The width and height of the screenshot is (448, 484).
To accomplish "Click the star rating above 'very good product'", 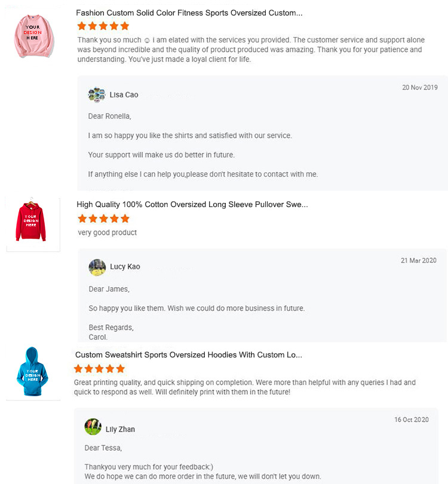I will tap(103, 219).
